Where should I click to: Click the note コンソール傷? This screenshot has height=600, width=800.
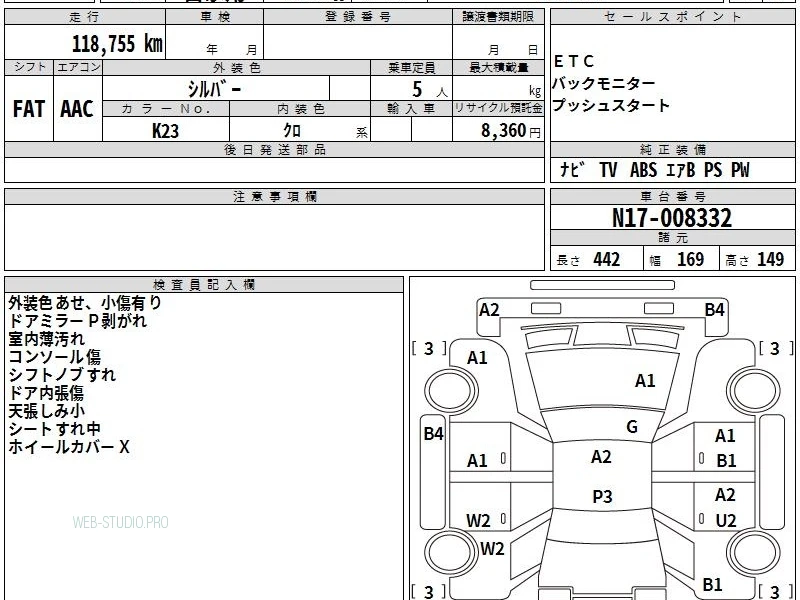(x=55, y=357)
